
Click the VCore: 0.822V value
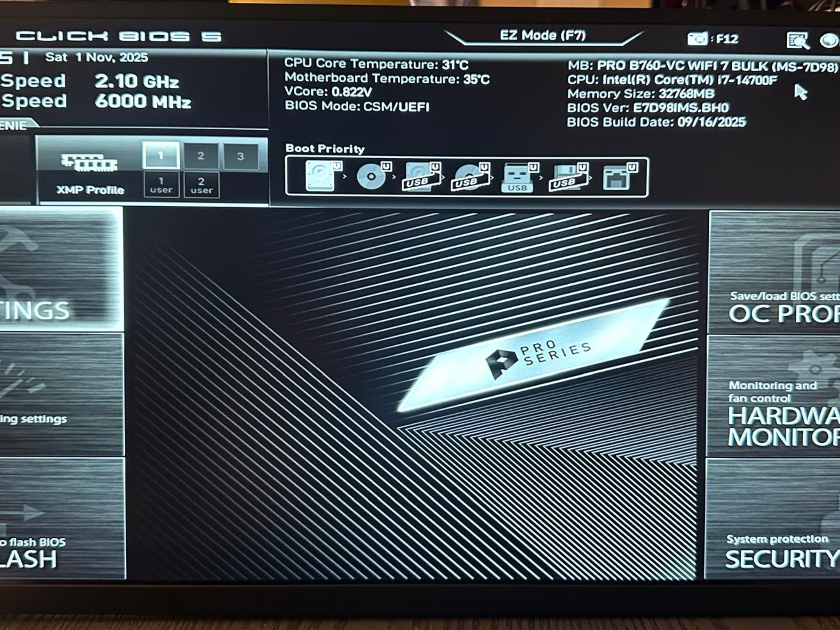328,92
